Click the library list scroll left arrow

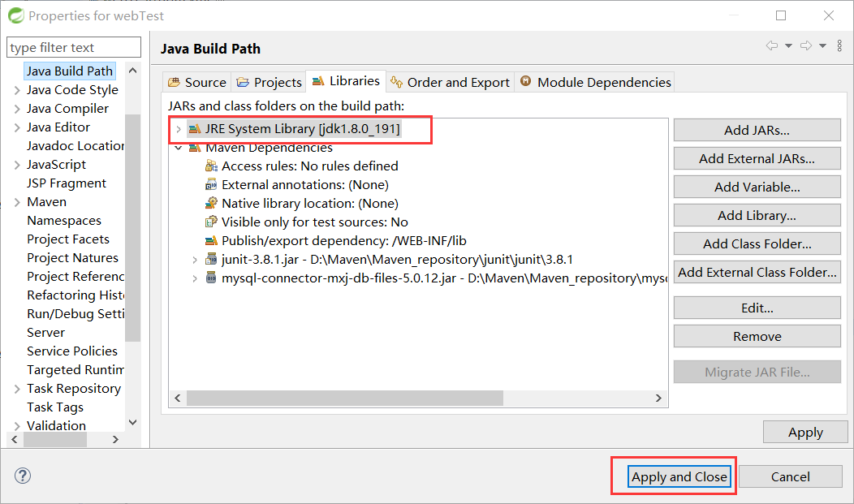178,398
